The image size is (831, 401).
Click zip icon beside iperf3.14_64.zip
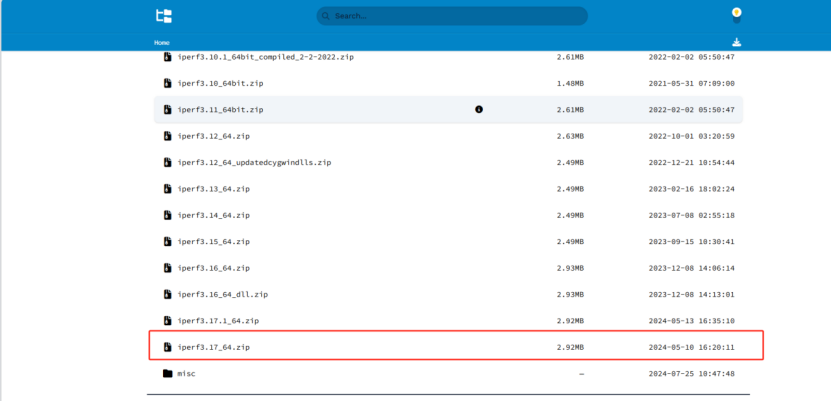click(167, 215)
